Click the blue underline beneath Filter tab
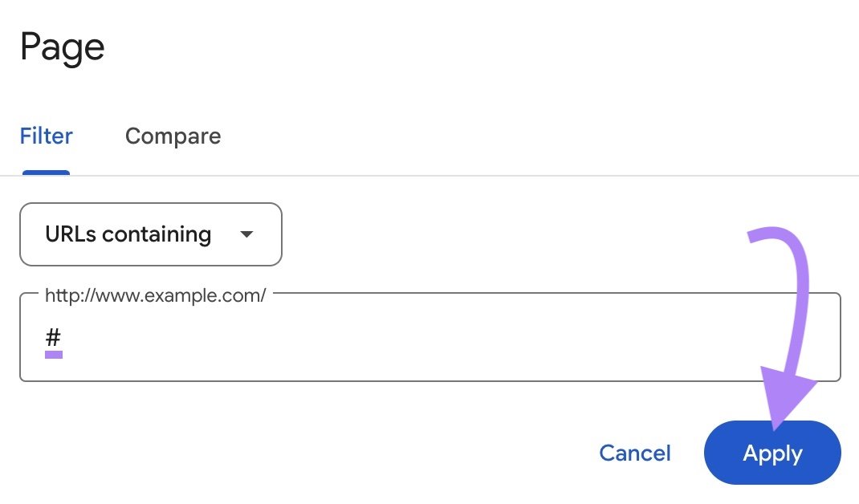859x504 pixels. coord(46,172)
